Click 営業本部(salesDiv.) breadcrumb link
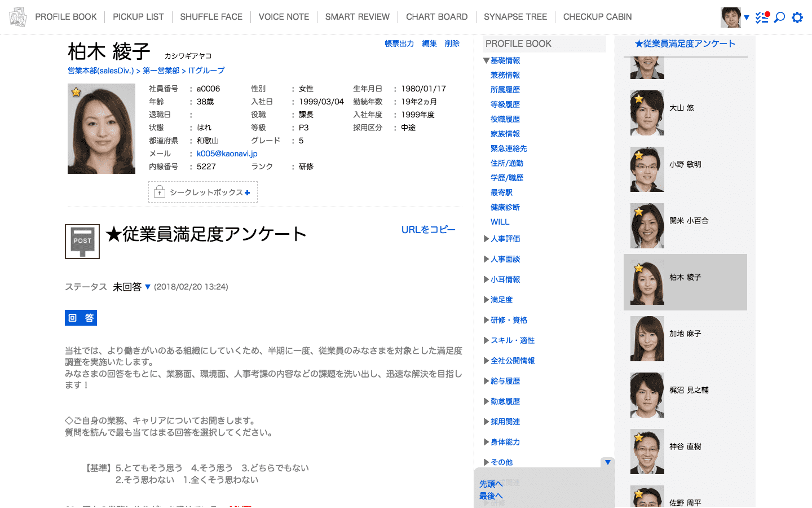This screenshot has height=508, width=812. 101,71
